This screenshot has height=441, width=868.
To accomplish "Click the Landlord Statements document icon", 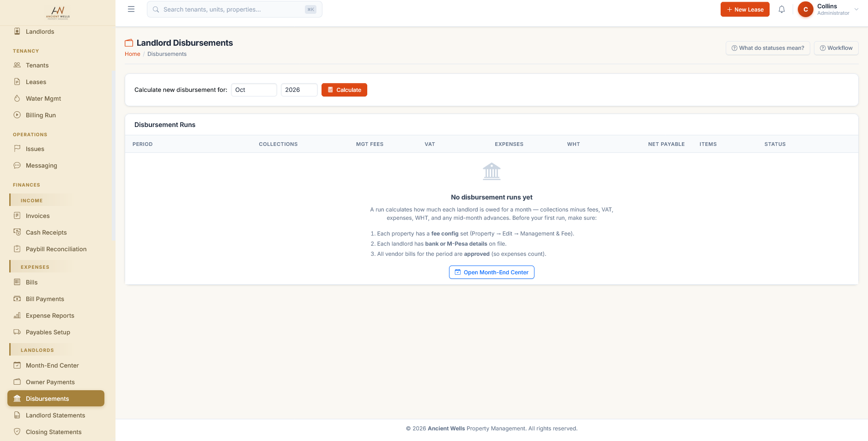I will [x=17, y=415].
